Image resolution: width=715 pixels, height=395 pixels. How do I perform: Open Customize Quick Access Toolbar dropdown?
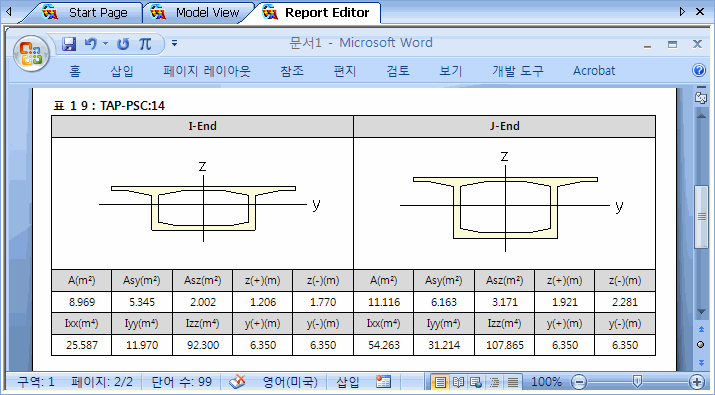pyautogui.click(x=174, y=44)
